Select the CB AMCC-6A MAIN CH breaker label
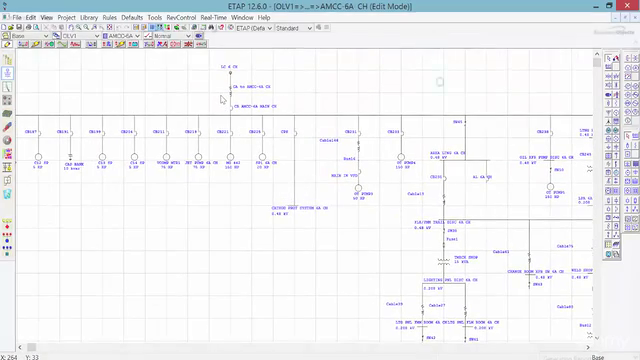640x360 pixels. click(x=255, y=106)
